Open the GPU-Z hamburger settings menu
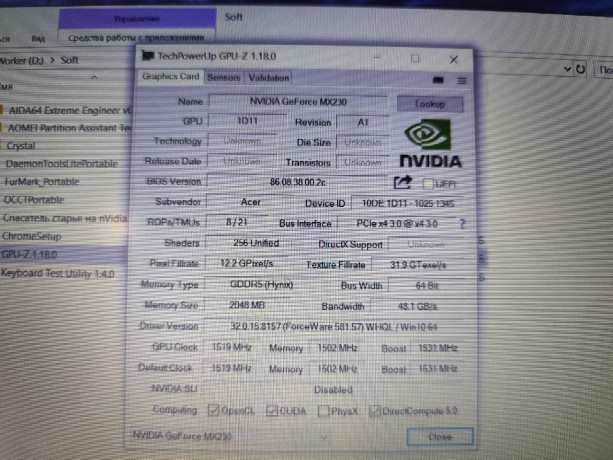 click(462, 81)
